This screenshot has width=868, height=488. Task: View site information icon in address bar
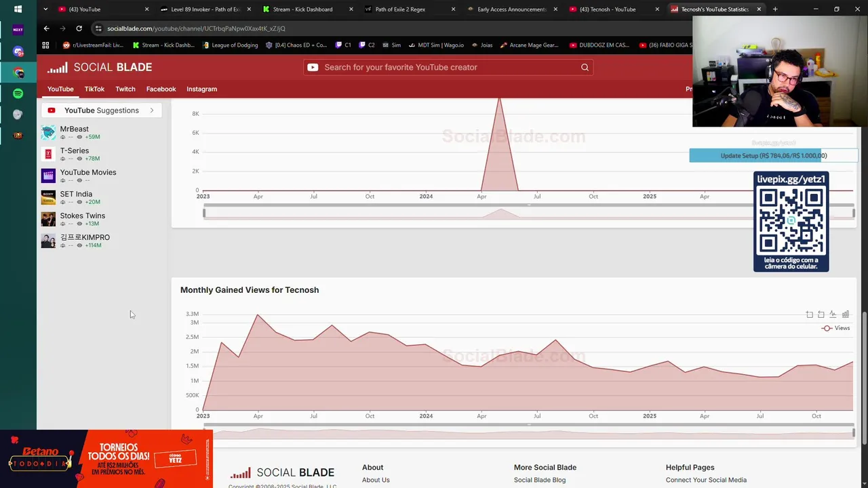pos(98,28)
